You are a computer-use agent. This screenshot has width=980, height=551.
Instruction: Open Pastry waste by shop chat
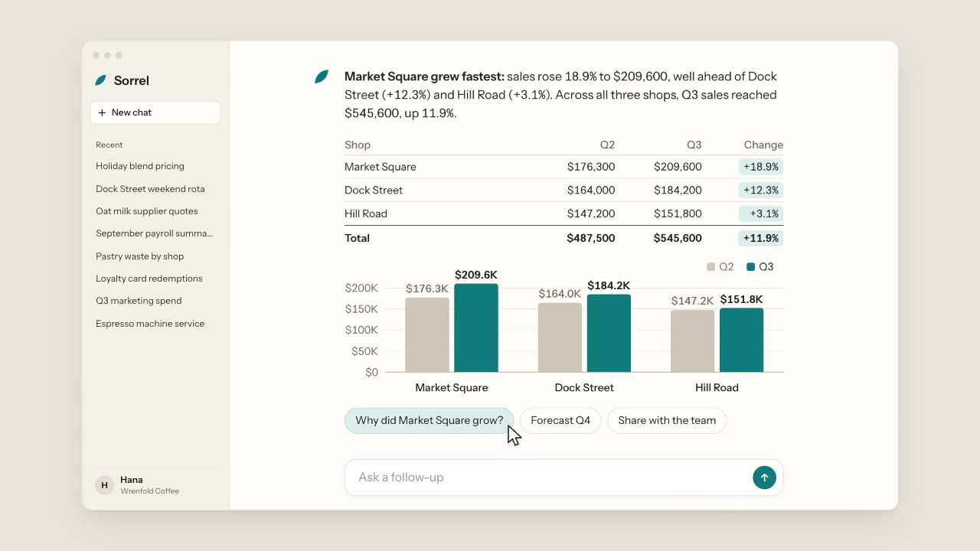tap(140, 256)
